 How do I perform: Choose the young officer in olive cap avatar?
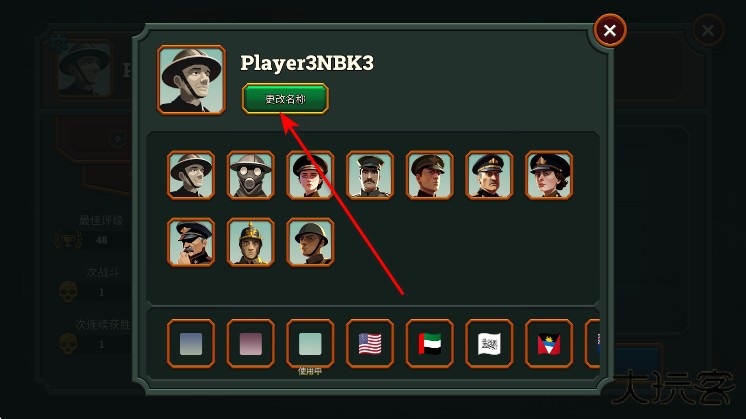430,175
